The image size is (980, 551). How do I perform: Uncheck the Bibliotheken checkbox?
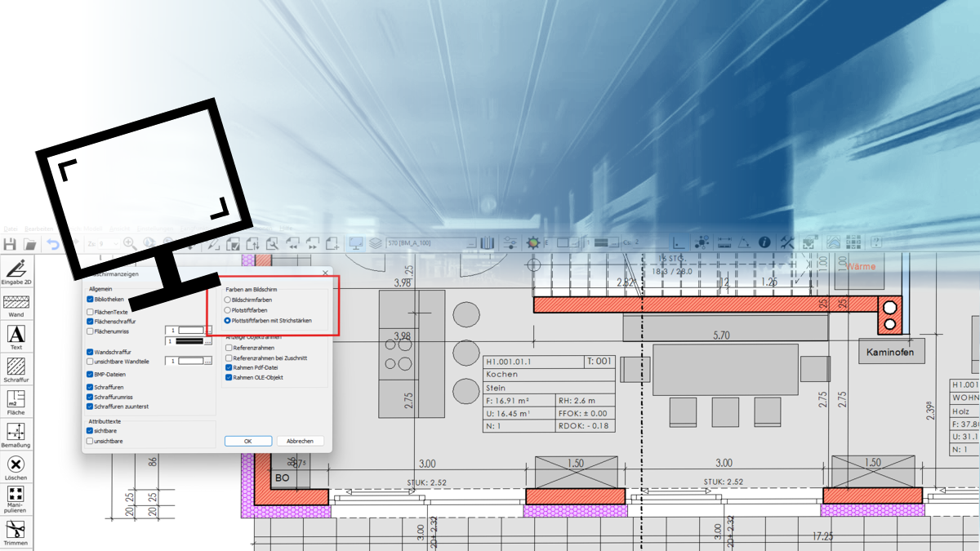[x=90, y=300]
